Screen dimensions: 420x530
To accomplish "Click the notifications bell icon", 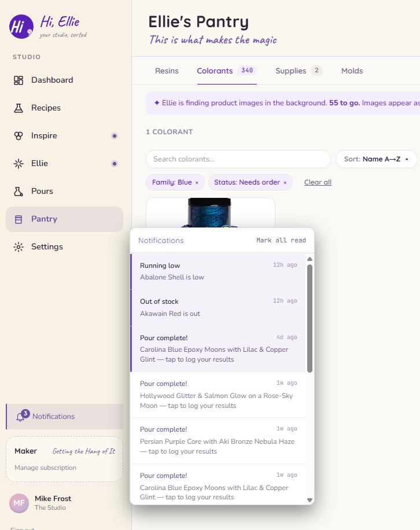I will point(20,417).
